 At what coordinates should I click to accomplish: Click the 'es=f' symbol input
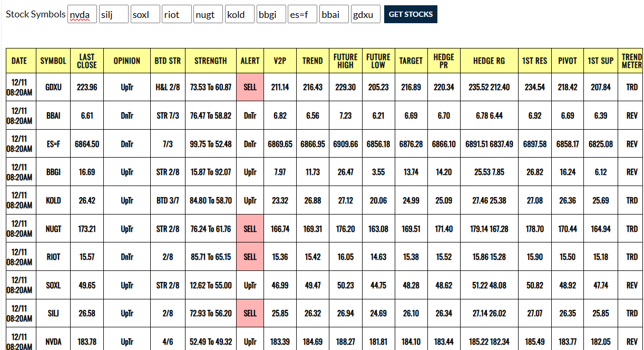[303, 15]
